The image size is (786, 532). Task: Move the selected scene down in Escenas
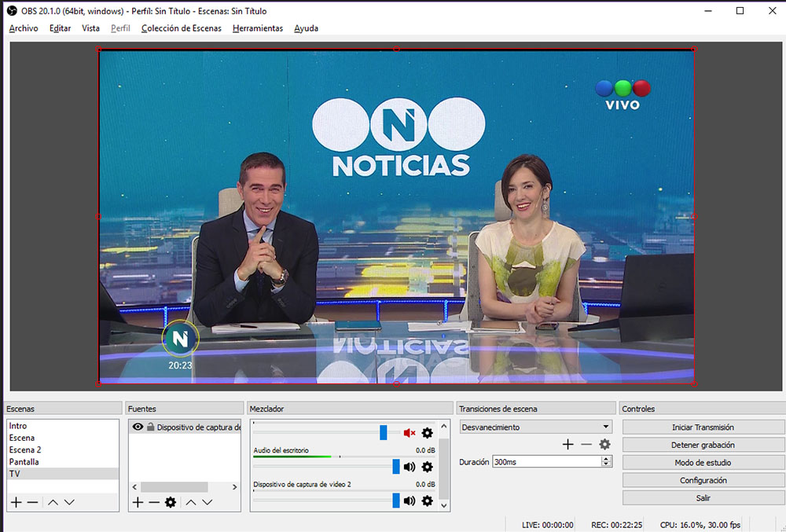(69, 502)
